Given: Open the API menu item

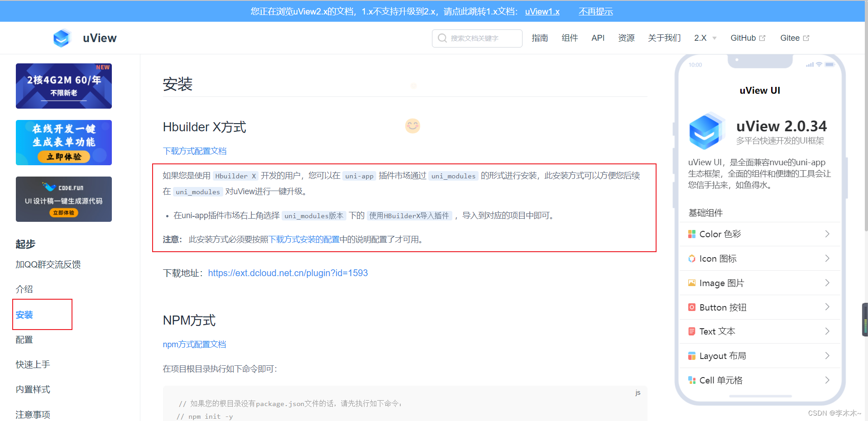Looking at the screenshot, I should pyautogui.click(x=598, y=38).
